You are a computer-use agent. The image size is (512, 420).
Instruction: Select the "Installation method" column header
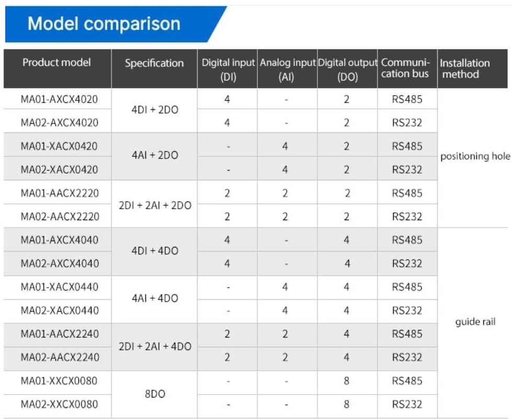(464, 69)
